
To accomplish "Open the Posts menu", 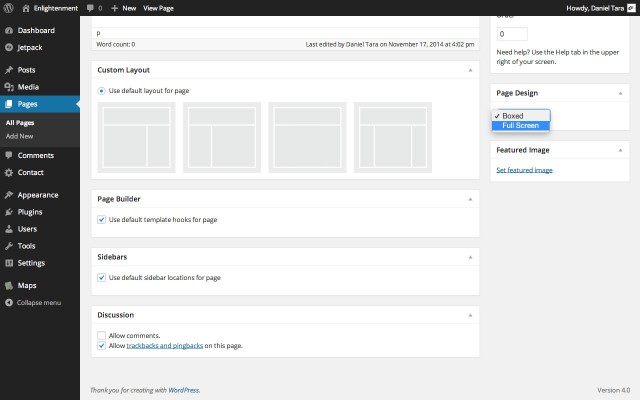I will 40,70.
